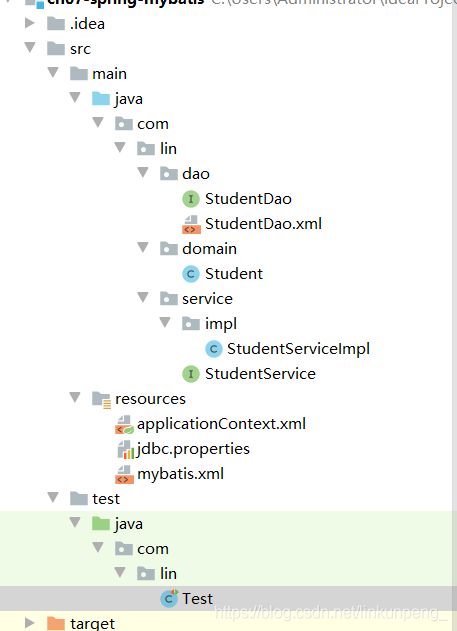
Task: Expand the .idea folder
Action: click(30, 23)
